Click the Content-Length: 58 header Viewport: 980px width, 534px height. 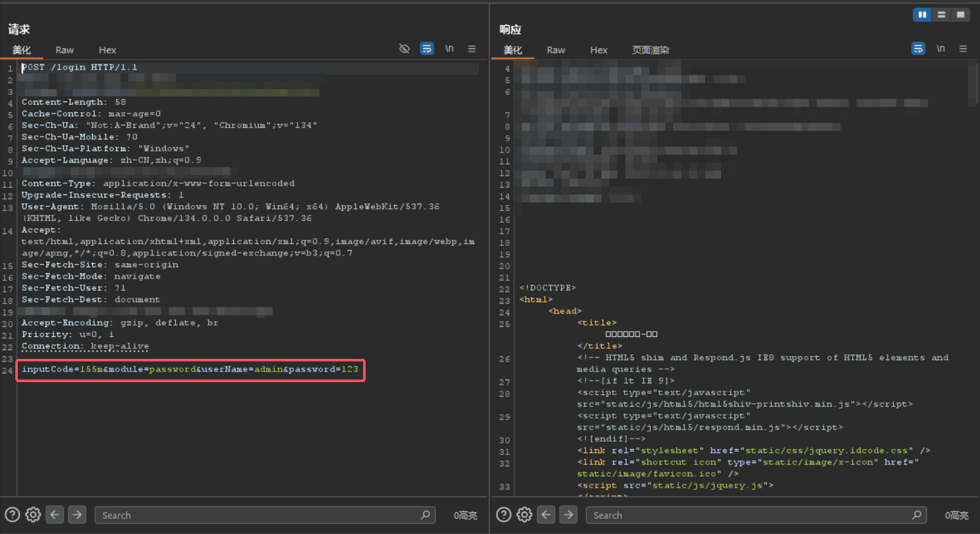coord(74,102)
